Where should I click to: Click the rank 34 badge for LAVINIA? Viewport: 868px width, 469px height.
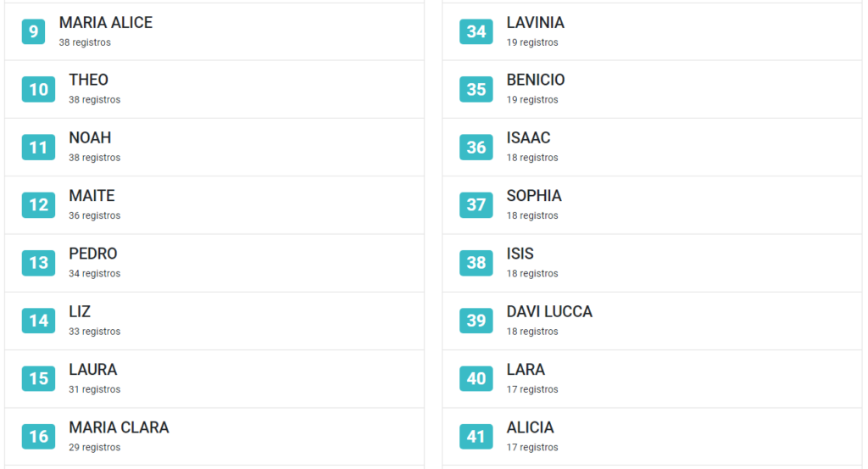click(x=476, y=31)
